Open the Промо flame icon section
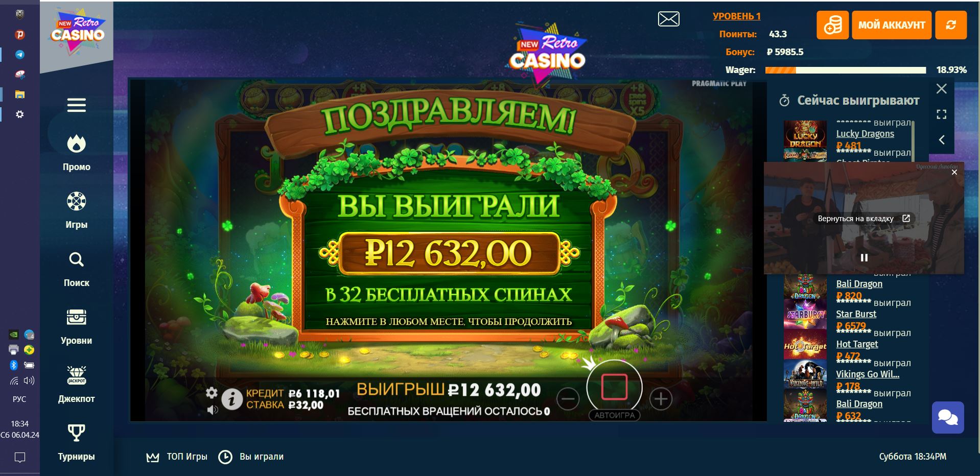Screen dimensions: 980x476 (x=76, y=153)
